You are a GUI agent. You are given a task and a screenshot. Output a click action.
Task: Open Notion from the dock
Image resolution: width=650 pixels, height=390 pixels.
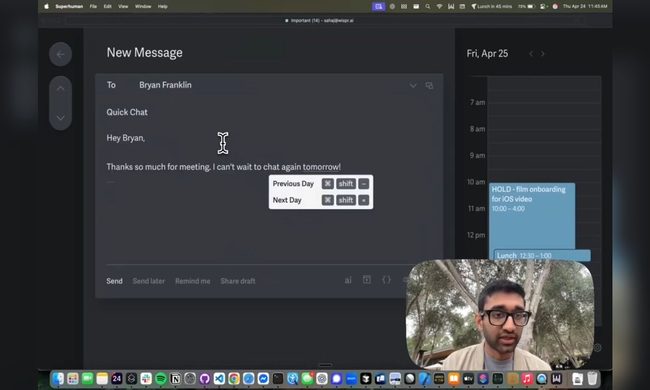click(x=175, y=378)
